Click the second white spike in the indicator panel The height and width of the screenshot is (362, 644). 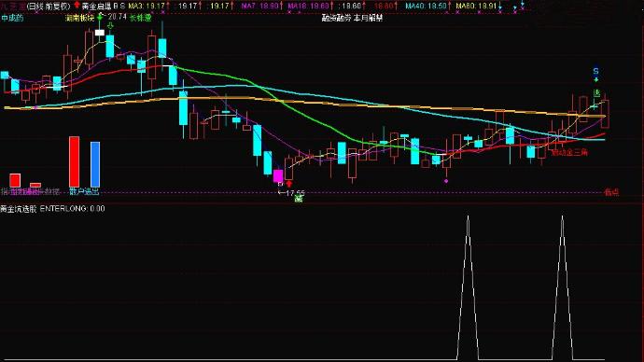coord(562,287)
